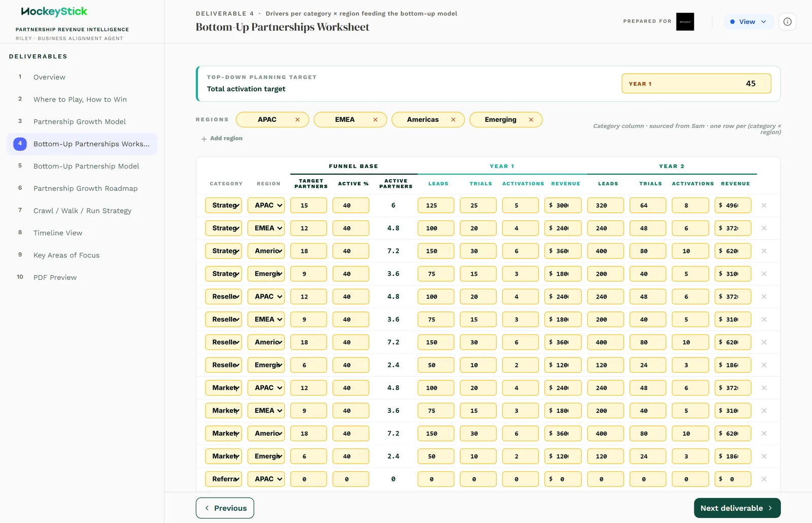Open Bottom-Up Partnership Model deliverable
The image size is (812, 523).
click(82, 166)
